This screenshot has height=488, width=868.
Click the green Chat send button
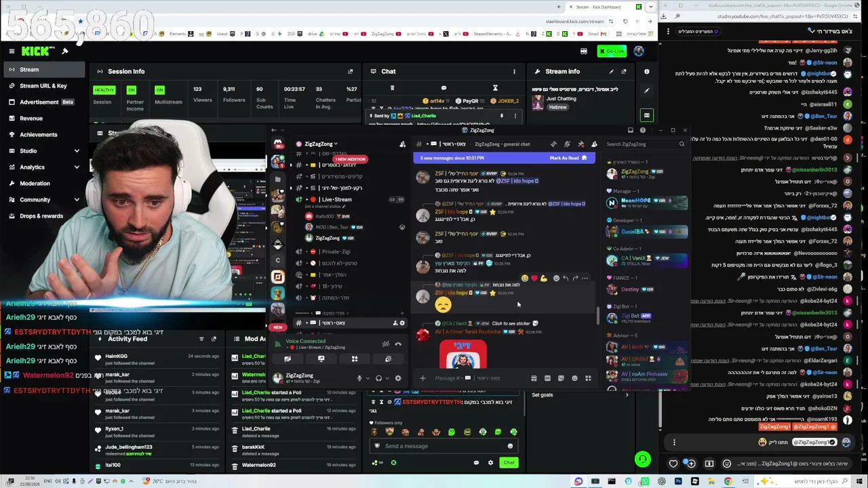click(x=509, y=463)
